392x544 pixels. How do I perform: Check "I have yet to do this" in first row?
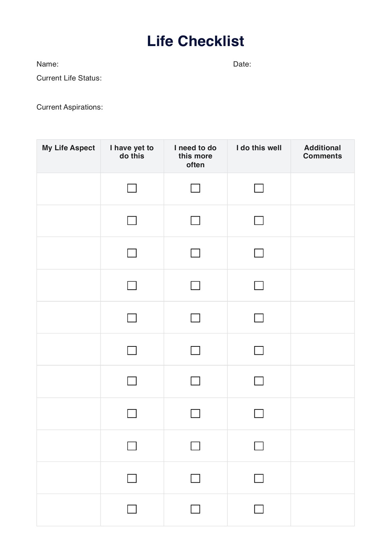click(x=132, y=188)
